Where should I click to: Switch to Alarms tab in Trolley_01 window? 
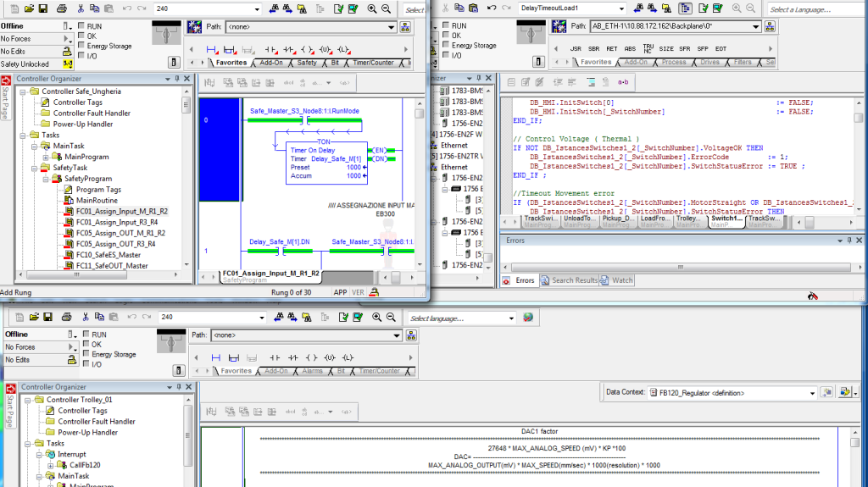click(x=312, y=371)
